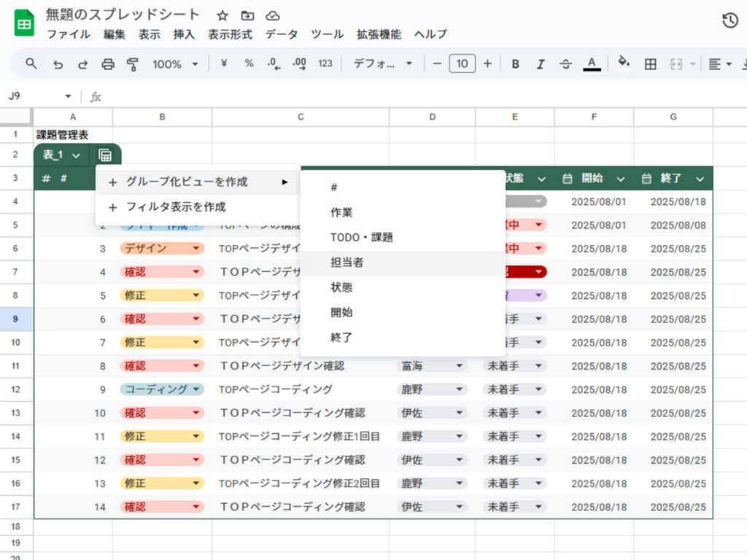Expand the 表_1 table menu chevron

click(76, 155)
